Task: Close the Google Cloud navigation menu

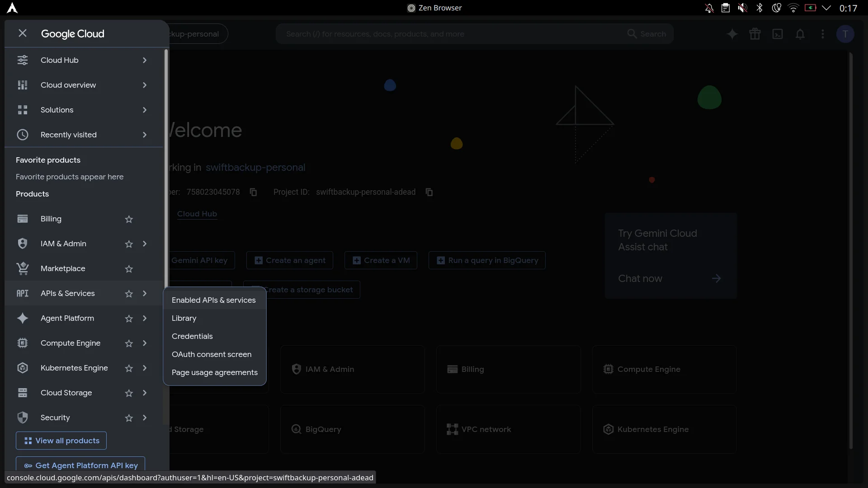Action: (23, 33)
